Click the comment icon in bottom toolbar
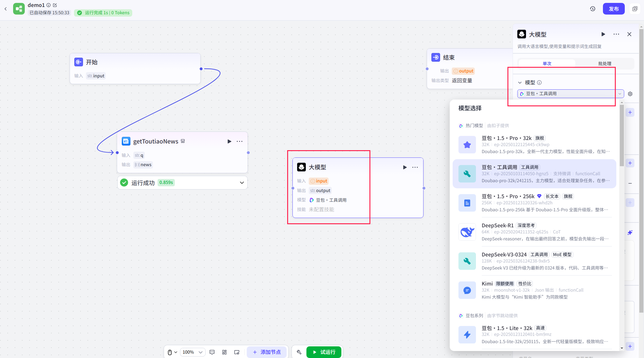The height and width of the screenshot is (358, 644). [x=212, y=352]
